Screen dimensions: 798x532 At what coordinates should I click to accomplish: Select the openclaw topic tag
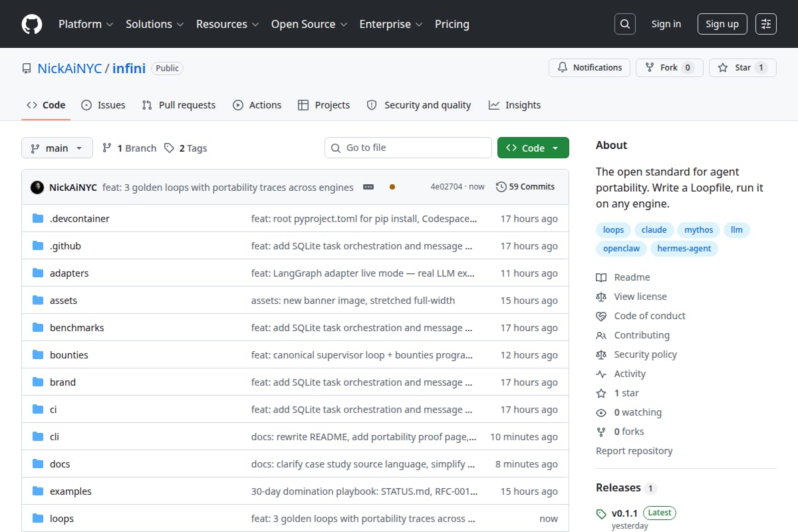(x=622, y=248)
